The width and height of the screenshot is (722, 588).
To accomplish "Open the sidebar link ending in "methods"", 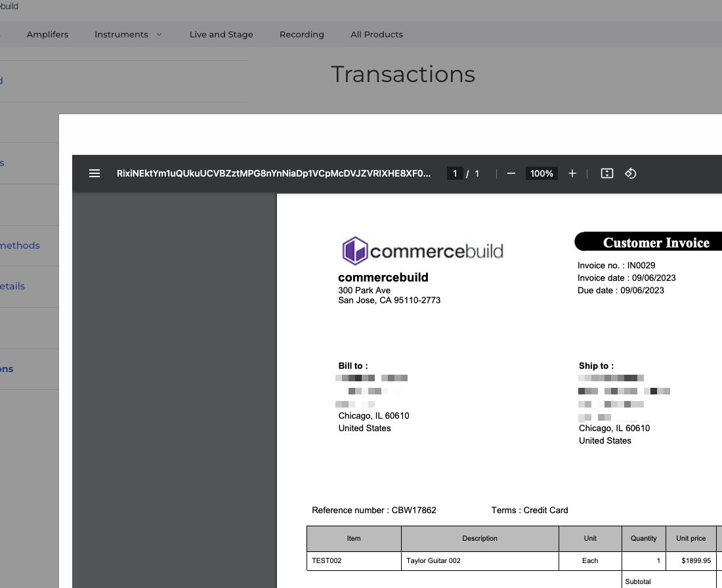I will [20, 245].
